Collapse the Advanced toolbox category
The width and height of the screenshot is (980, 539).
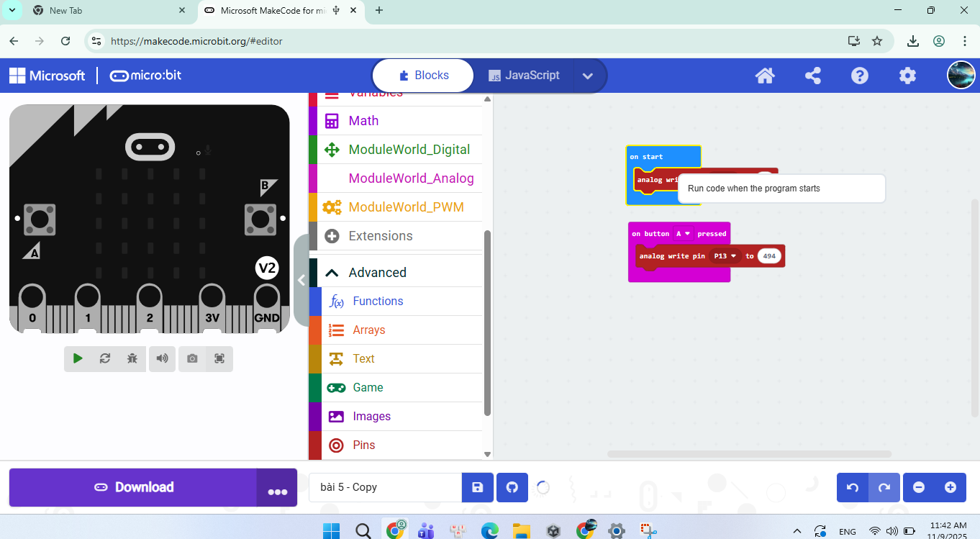pos(377,273)
